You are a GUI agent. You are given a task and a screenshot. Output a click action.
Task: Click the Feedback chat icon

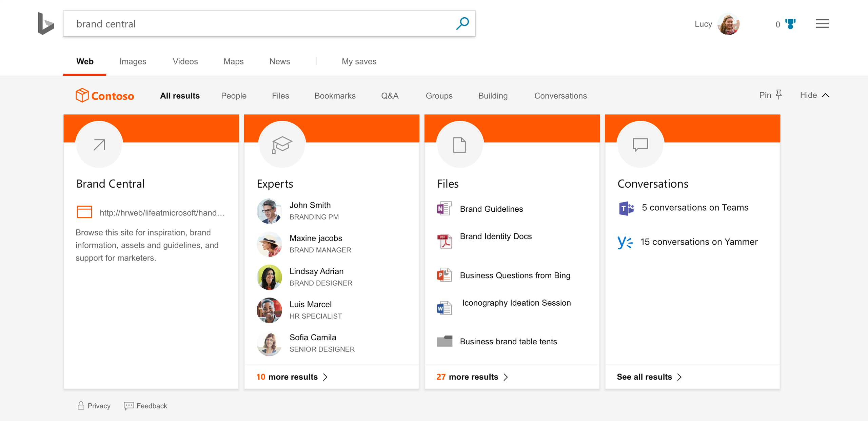click(129, 406)
